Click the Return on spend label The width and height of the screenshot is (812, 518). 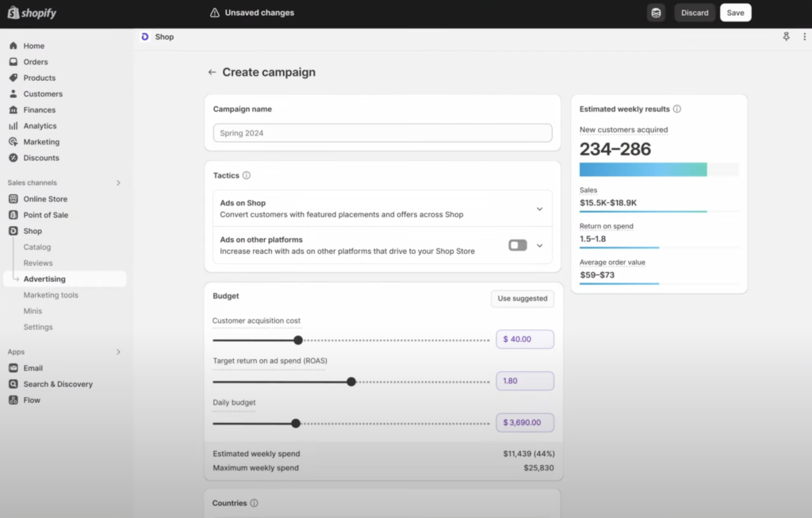607,226
